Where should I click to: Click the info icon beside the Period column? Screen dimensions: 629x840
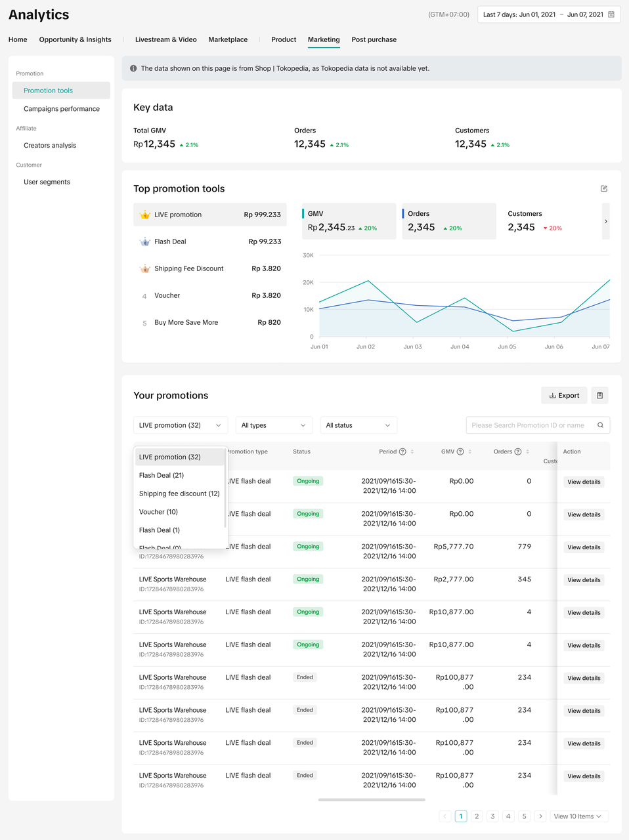[402, 451]
